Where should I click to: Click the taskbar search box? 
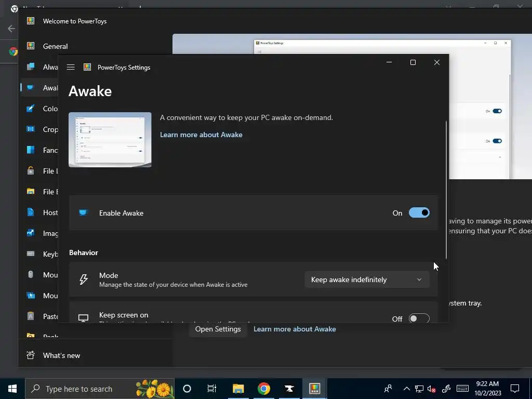(100, 389)
